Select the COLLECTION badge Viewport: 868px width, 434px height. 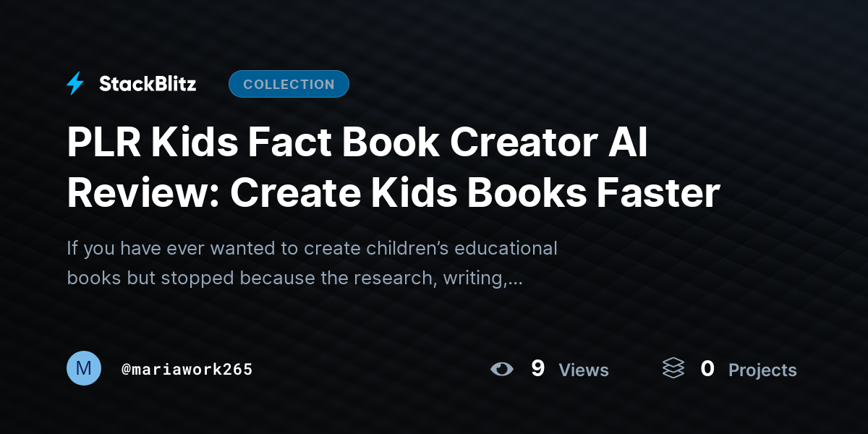pyautogui.click(x=289, y=84)
